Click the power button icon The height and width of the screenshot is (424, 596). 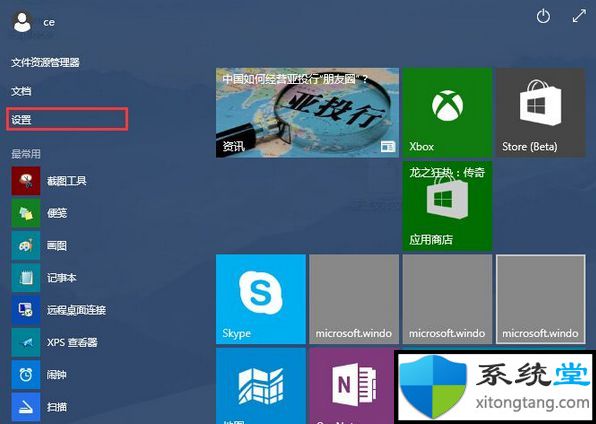(x=543, y=16)
